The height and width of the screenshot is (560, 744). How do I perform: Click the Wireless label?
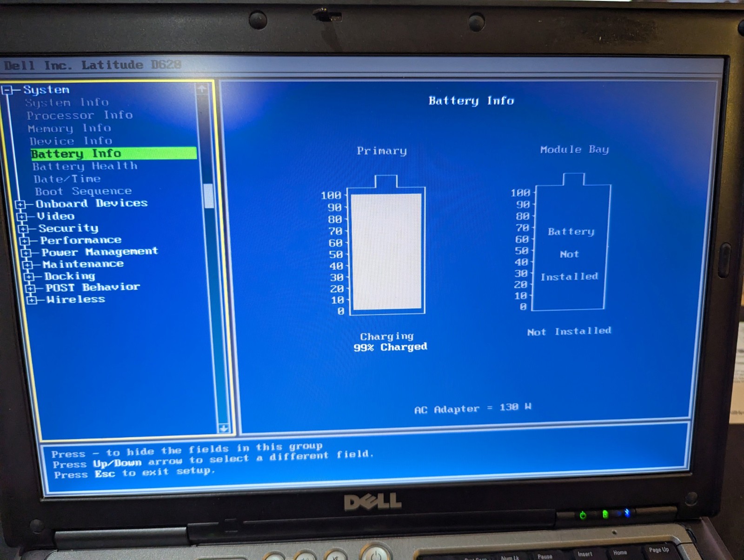(x=76, y=299)
